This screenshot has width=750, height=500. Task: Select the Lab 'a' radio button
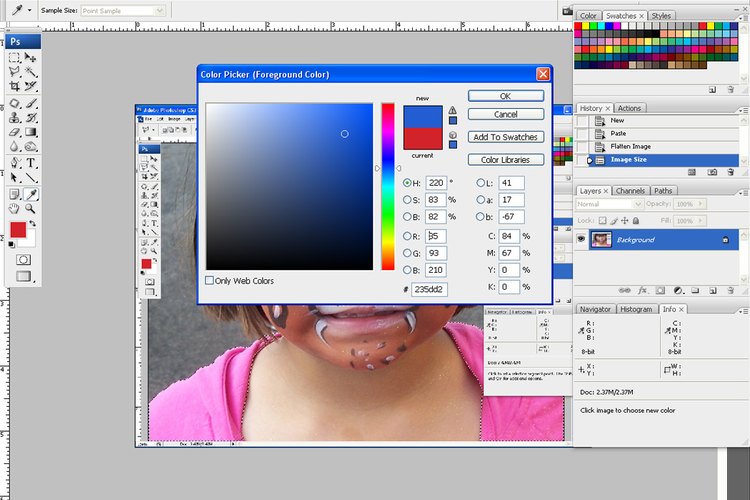480,200
